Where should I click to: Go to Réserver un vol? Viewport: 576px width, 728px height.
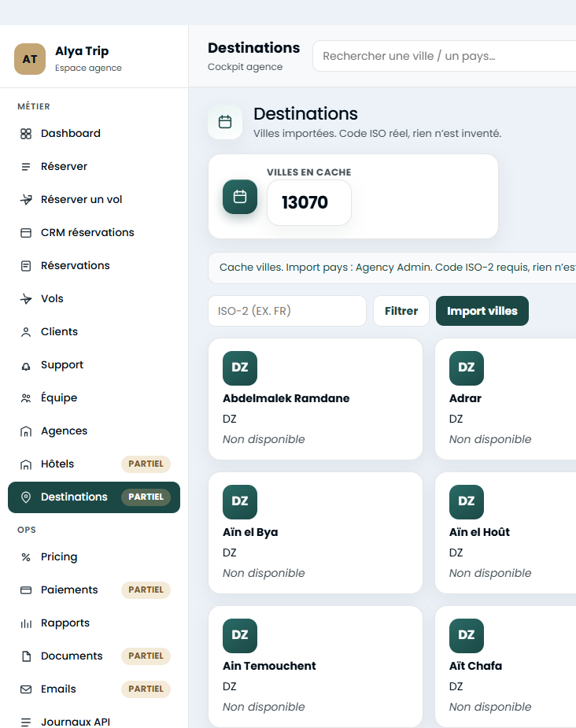tap(94, 200)
